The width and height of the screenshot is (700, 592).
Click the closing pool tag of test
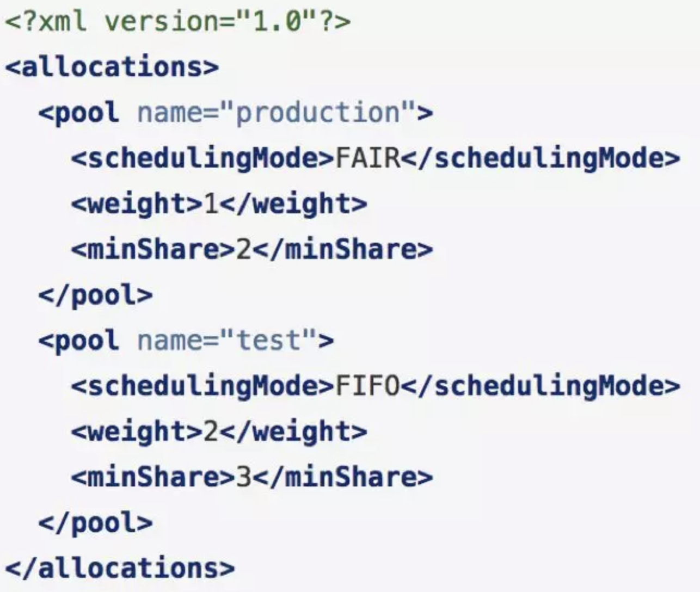95,523
